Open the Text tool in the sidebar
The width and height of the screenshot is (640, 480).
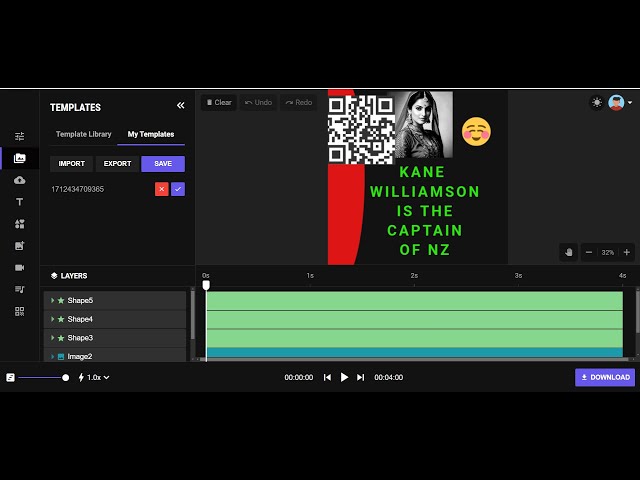19,202
